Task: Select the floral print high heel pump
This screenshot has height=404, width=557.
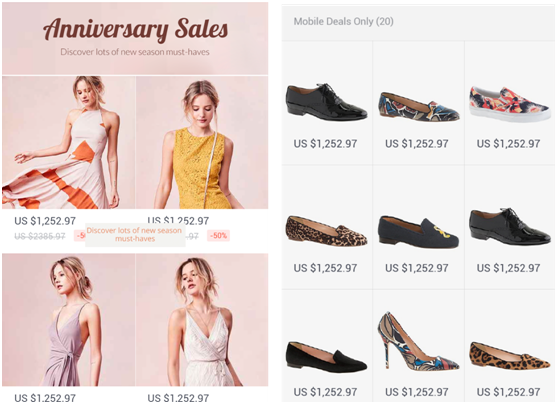Action: [x=418, y=341]
